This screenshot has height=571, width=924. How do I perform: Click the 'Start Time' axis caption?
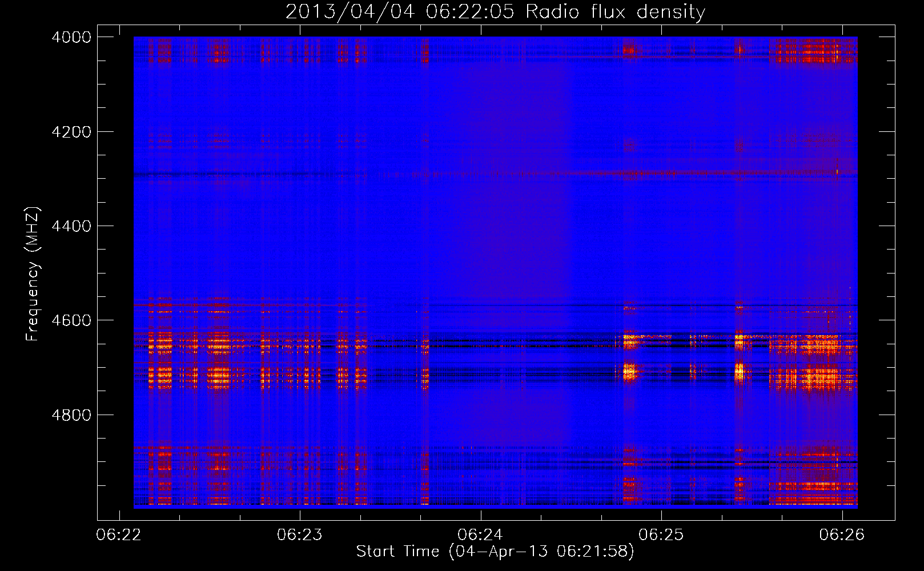tap(398, 551)
